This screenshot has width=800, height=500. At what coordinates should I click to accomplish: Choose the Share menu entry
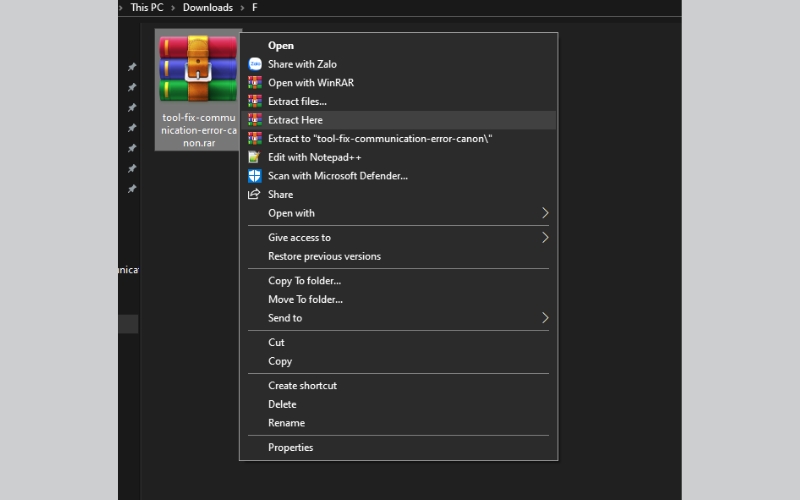398,194
